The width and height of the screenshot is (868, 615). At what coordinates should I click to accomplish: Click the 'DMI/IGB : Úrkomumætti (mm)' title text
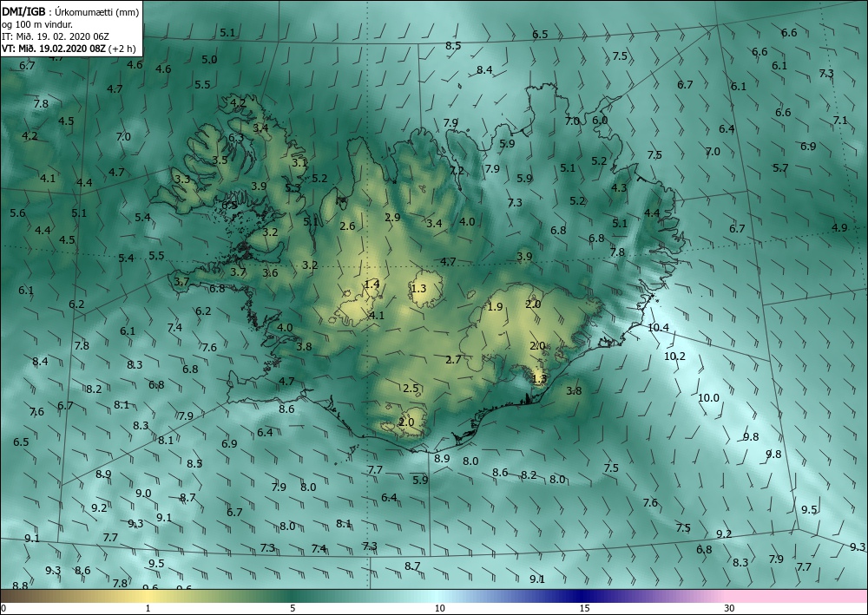(70, 11)
